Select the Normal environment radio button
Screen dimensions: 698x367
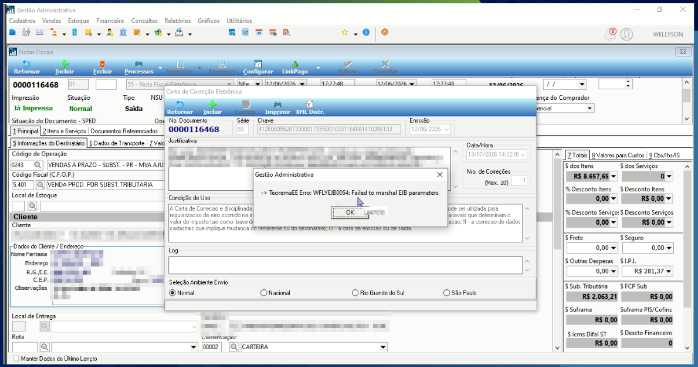173,293
